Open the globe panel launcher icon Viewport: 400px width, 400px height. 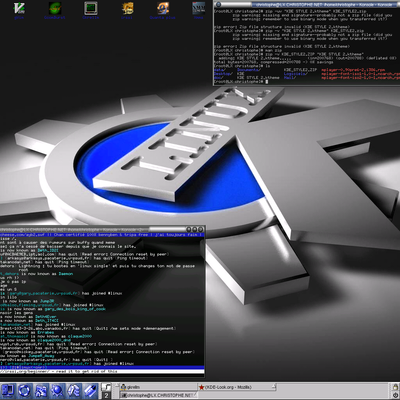tap(57, 391)
